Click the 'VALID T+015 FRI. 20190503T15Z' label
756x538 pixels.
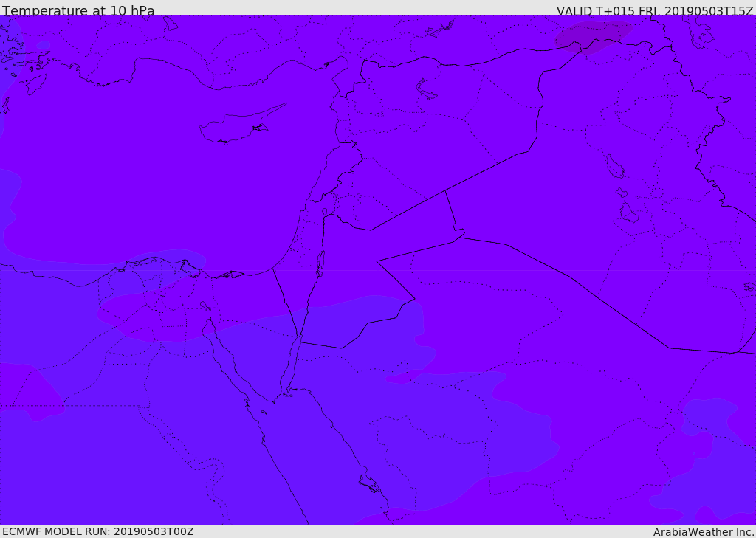(x=655, y=10)
